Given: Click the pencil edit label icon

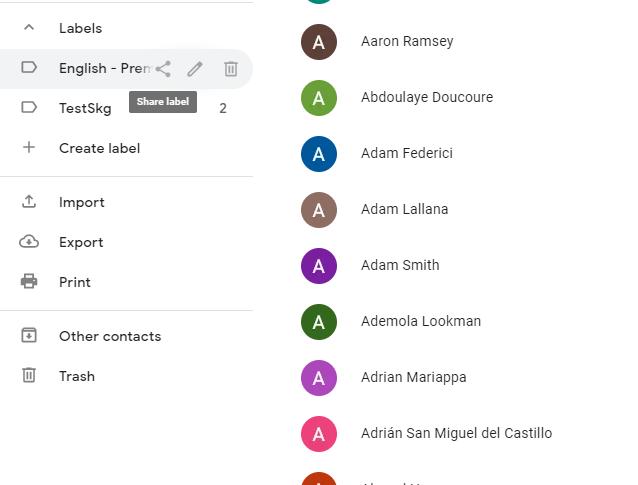Looking at the screenshot, I should coord(195,69).
